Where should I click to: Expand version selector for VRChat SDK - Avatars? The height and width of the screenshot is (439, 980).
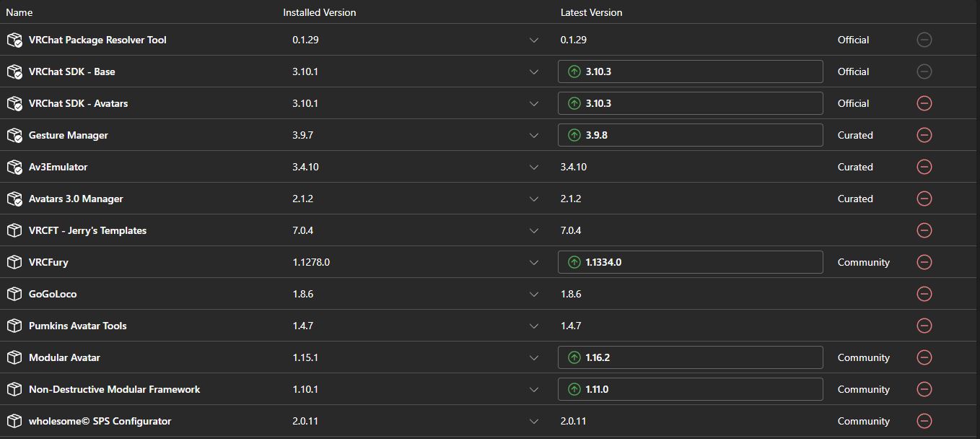(534, 104)
